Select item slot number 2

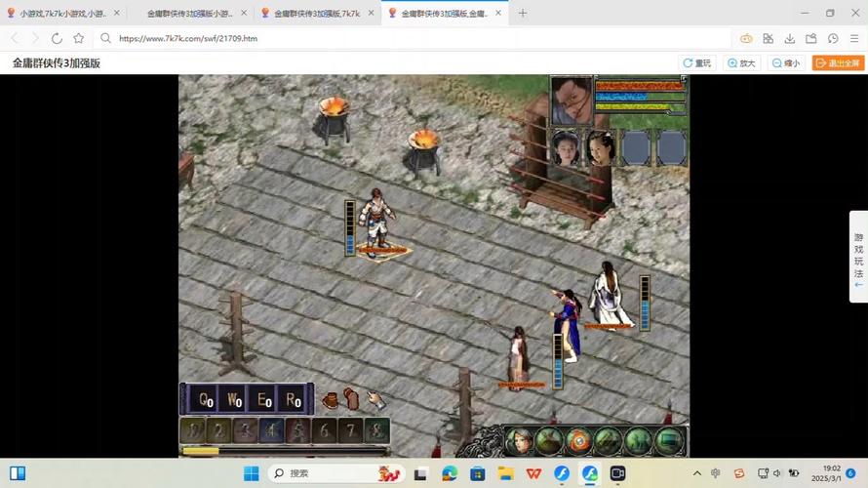pyautogui.click(x=218, y=431)
